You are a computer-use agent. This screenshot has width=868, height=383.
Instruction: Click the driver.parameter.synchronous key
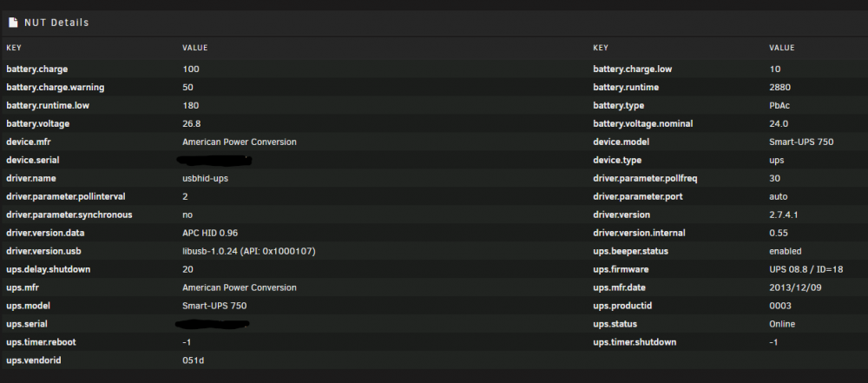pos(69,215)
